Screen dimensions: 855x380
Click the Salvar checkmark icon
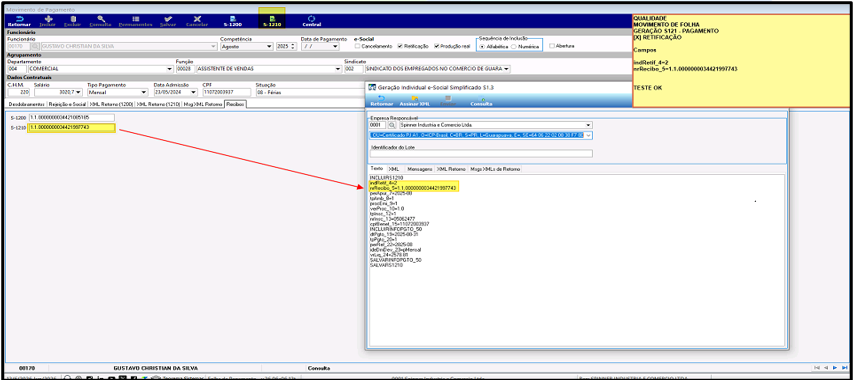(168, 21)
